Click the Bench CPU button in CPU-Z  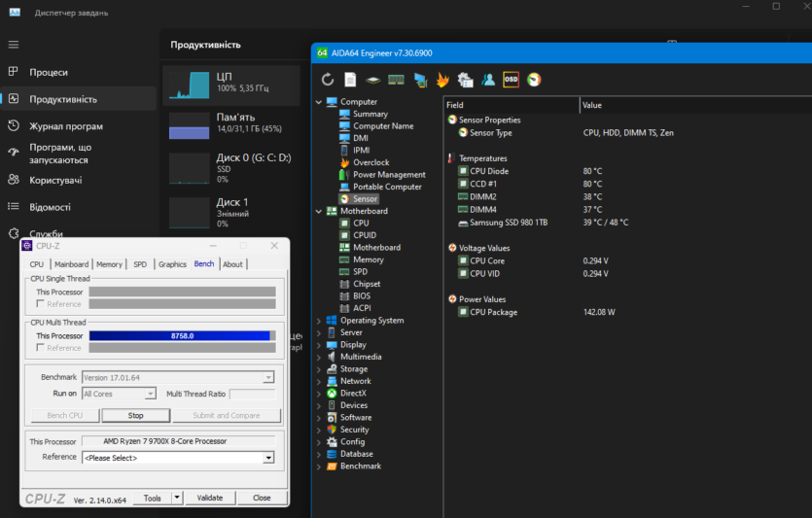point(65,416)
